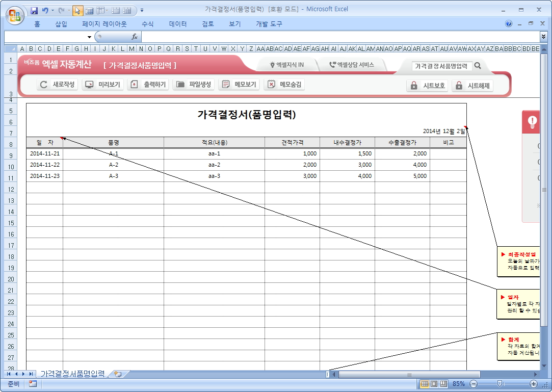Viewport: 552px width, 392px height.
Task: Click the 새로작성 button
Action: tap(57, 85)
